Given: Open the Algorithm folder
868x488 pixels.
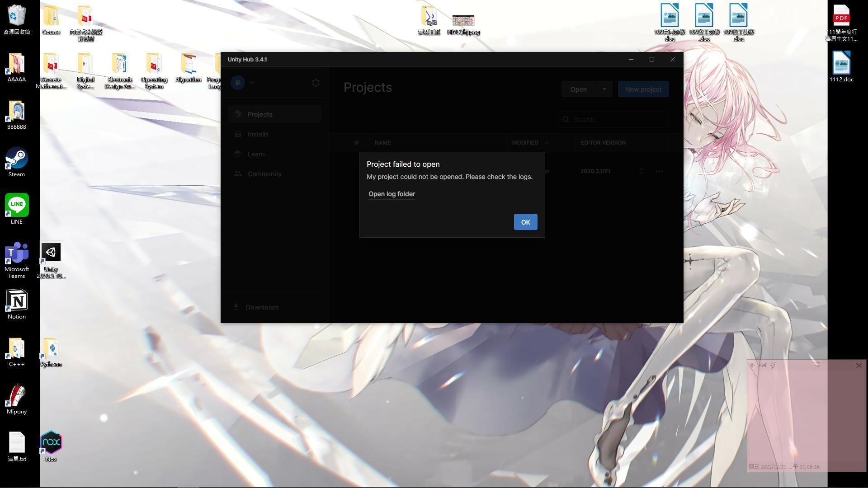Looking at the screenshot, I should [x=188, y=64].
